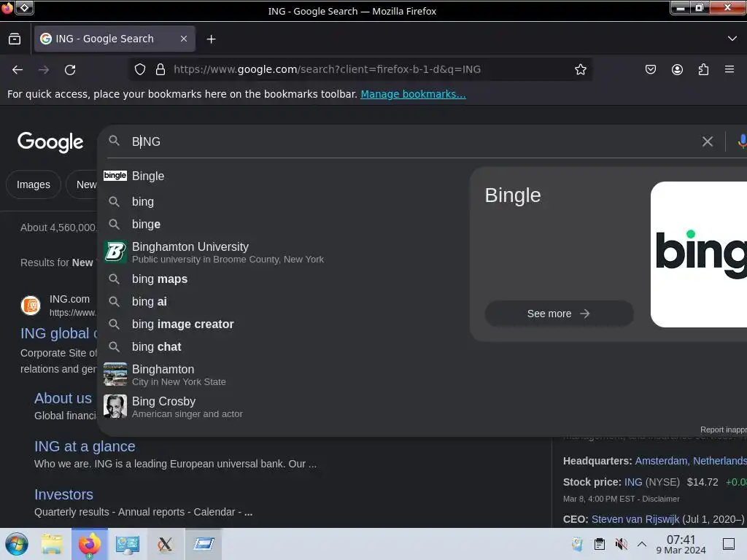Open the file manager folder taskbar icon
This screenshot has width=747, height=560.
(52, 544)
